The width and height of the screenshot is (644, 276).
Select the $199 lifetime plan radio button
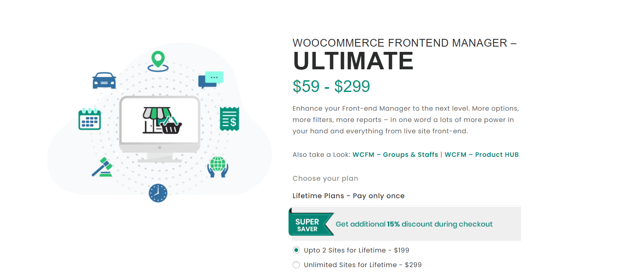click(296, 250)
